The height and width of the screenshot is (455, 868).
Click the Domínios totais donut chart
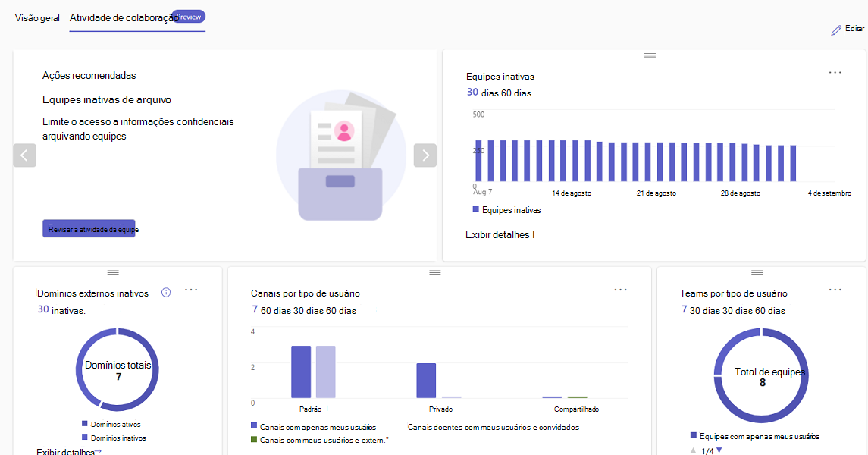(118, 370)
